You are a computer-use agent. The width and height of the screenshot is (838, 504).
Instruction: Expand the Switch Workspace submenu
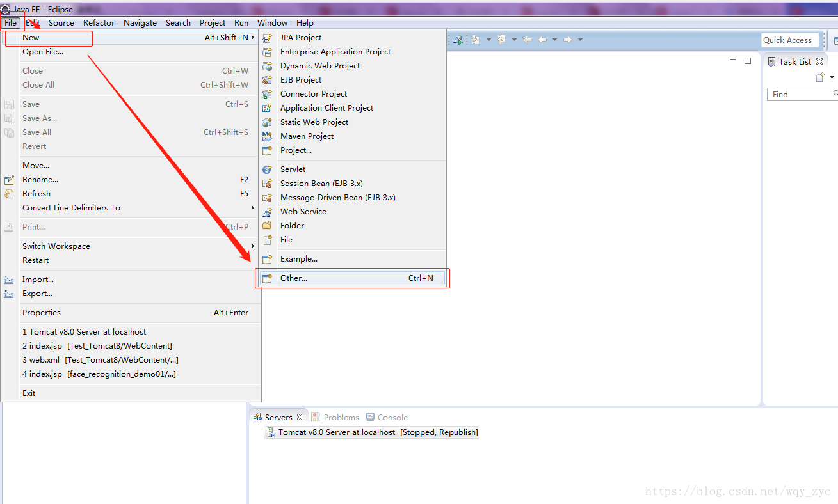(x=252, y=246)
